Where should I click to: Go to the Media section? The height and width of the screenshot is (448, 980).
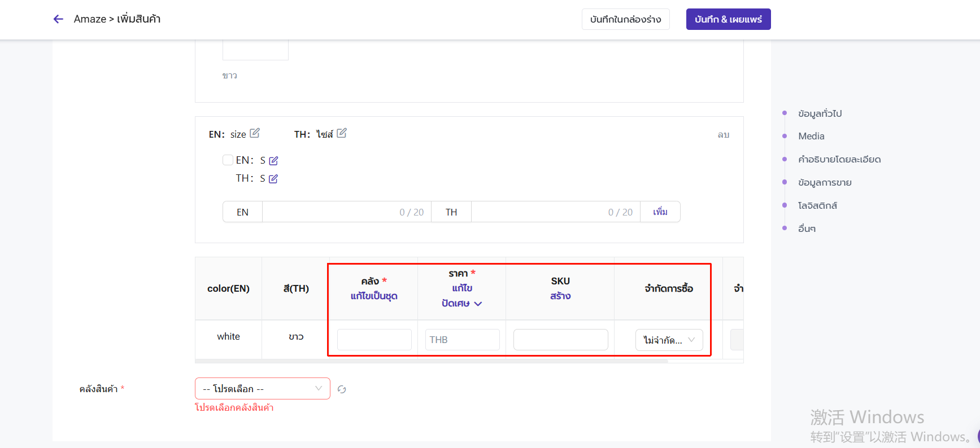pyautogui.click(x=811, y=136)
